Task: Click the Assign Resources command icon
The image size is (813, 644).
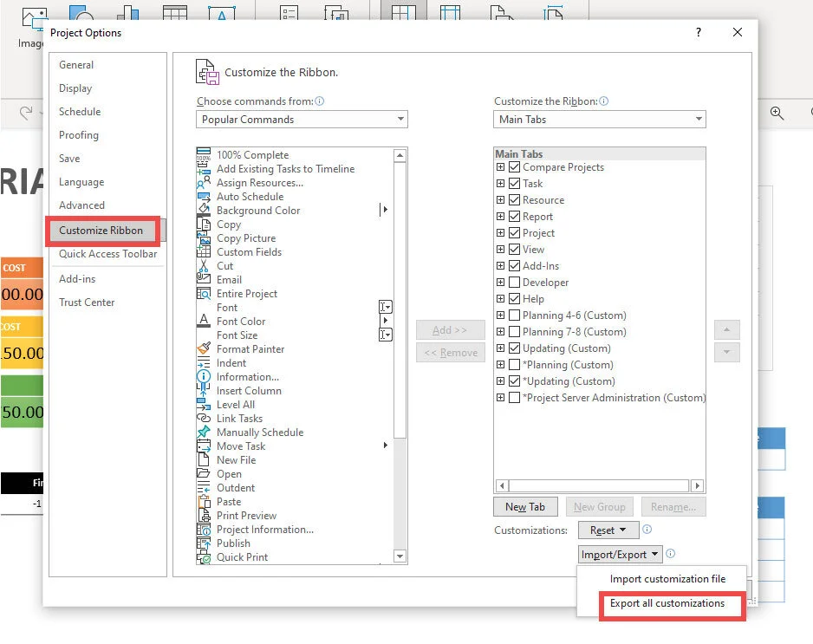Action: pyautogui.click(x=203, y=183)
